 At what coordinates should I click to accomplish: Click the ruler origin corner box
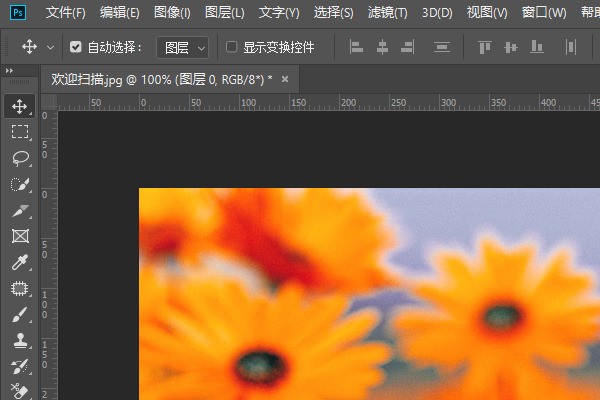click(x=49, y=102)
